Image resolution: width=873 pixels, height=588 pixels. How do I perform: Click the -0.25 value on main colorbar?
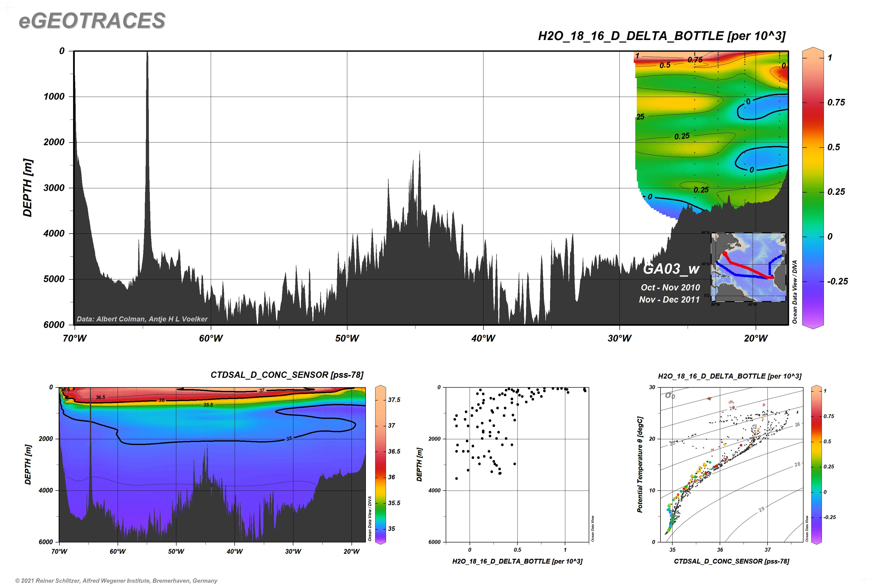(838, 282)
